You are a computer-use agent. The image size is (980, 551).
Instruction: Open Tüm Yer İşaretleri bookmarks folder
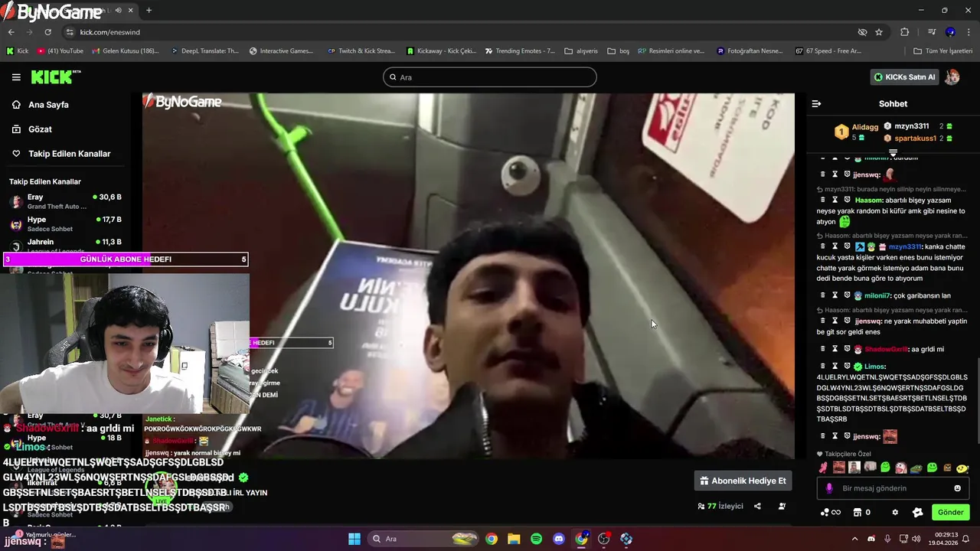[x=942, y=51]
